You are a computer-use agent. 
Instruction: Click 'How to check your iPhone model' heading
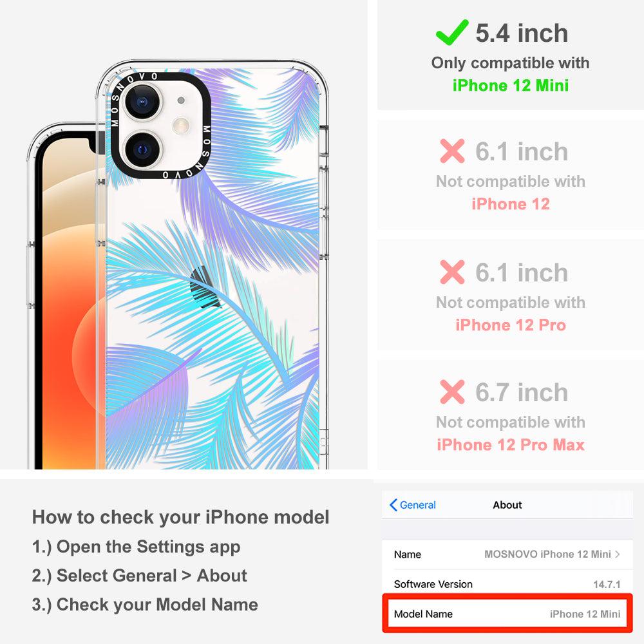tap(181, 516)
